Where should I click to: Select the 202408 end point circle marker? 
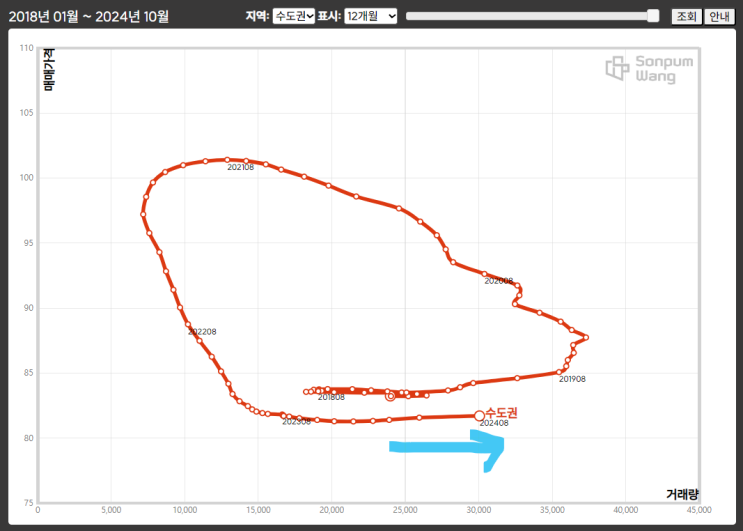[x=479, y=416]
